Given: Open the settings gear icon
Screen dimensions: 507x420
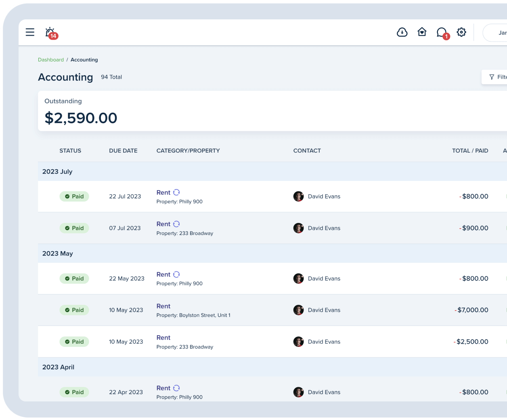Looking at the screenshot, I should pyautogui.click(x=461, y=32).
